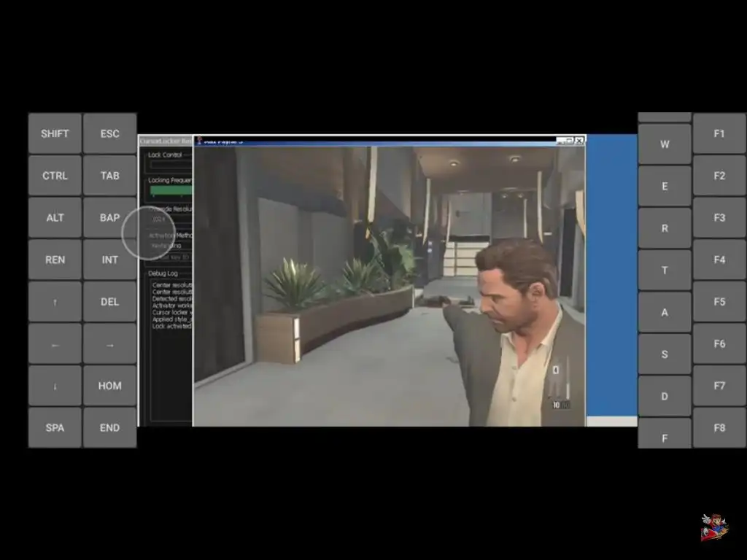Tap the ESC on-screen key
Viewport: 747px width, 560px height.
pyautogui.click(x=109, y=134)
